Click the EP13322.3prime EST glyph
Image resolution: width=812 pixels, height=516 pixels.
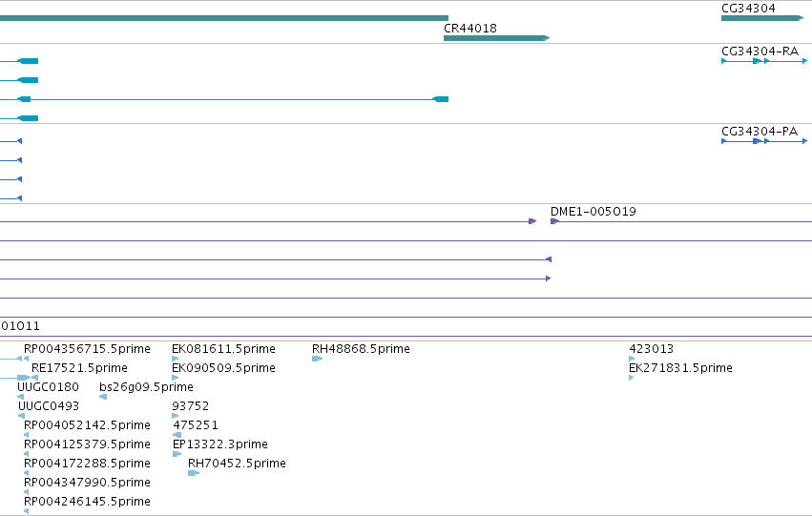click(x=177, y=454)
